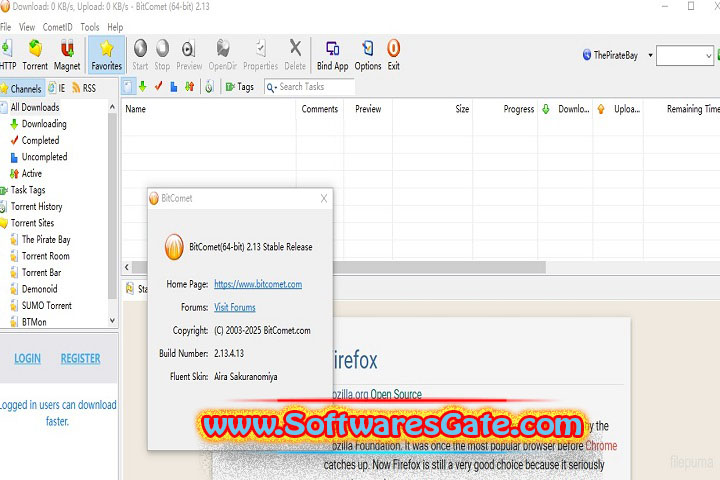This screenshot has height=480, width=720.
Task: Open SUMO Torrent site entry
Action: (x=41, y=305)
